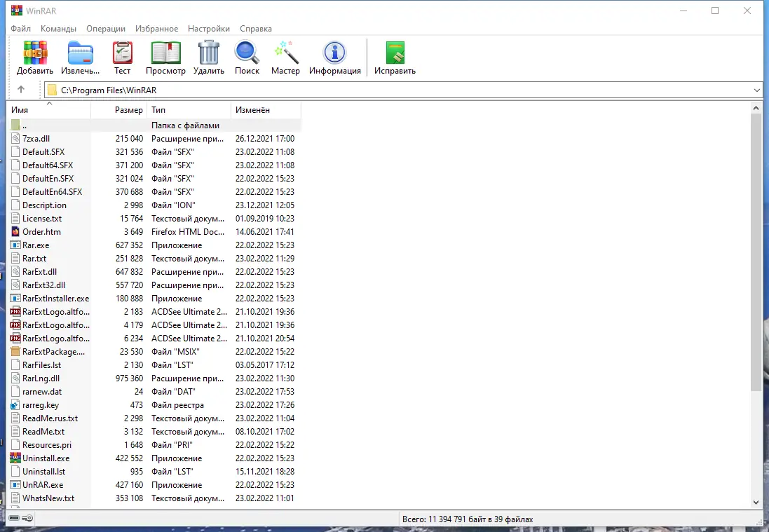Image resolution: width=769 pixels, height=532 pixels.
Task: Click the WinRAR title bar logo icon
Action: point(17,11)
